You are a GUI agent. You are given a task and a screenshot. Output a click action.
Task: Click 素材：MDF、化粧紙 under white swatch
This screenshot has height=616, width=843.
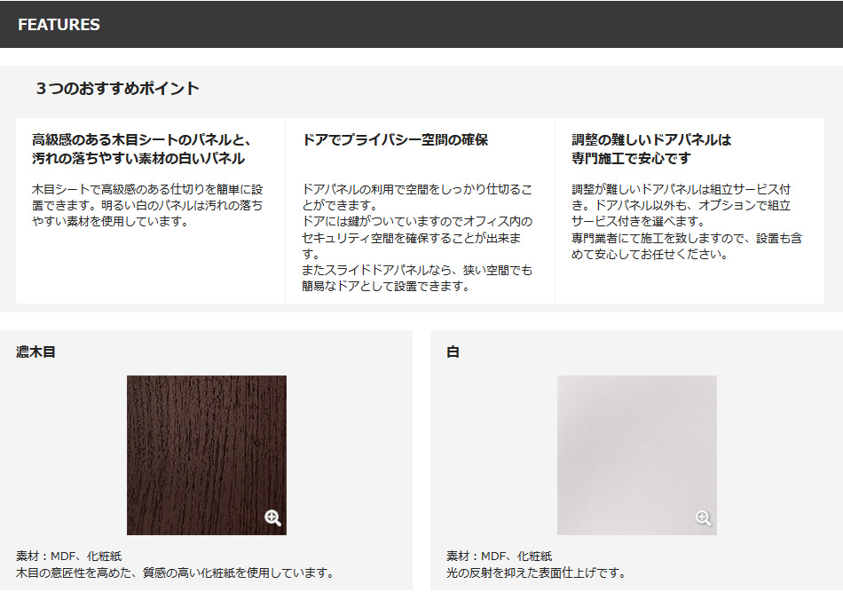click(x=499, y=557)
